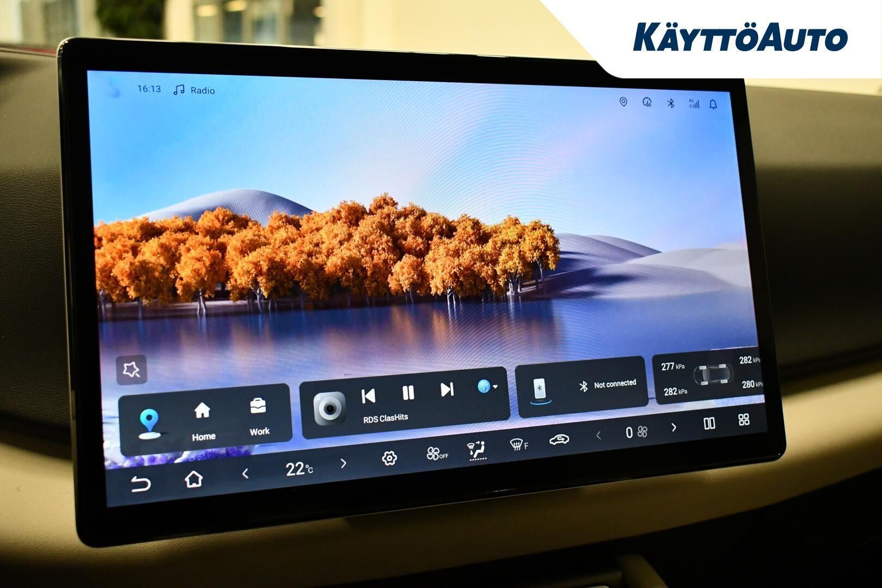Toggle the seat airflow direction mode
The image size is (882, 588).
tap(477, 450)
